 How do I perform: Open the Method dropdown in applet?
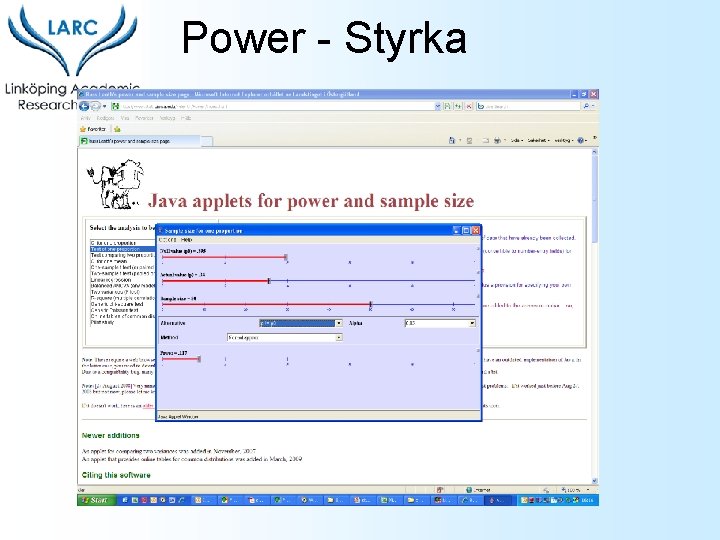339,338
